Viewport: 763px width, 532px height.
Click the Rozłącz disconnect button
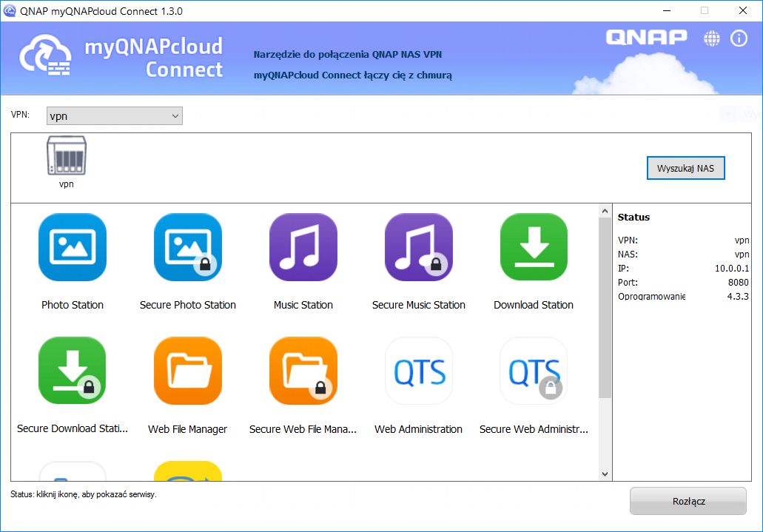pyautogui.click(x=688, y=501)
